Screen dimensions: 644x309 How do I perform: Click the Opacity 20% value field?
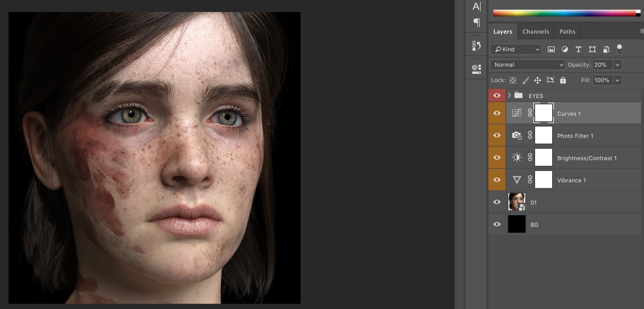[x=602, y=65]
